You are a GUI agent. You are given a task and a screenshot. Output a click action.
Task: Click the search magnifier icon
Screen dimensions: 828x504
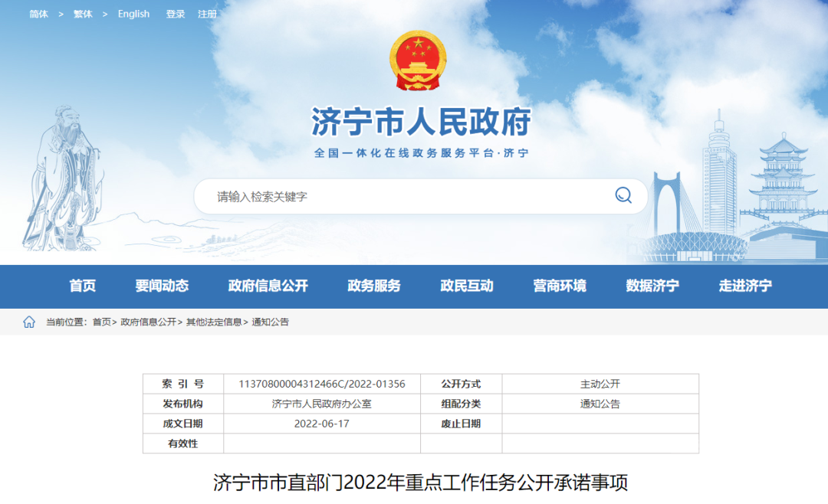(622, 195)
